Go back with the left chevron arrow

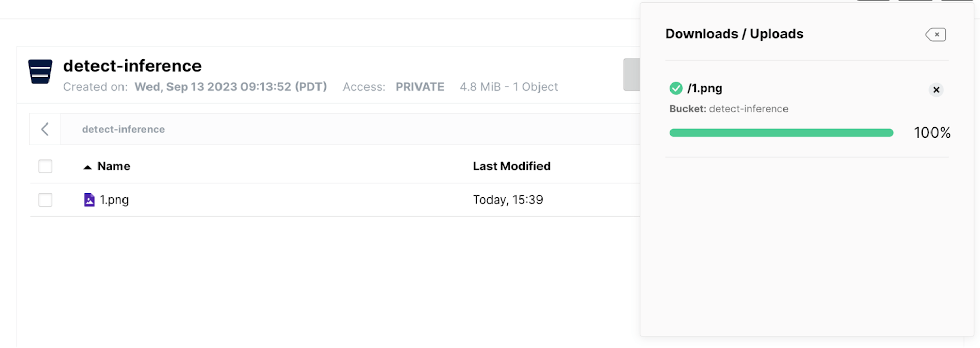45,129
